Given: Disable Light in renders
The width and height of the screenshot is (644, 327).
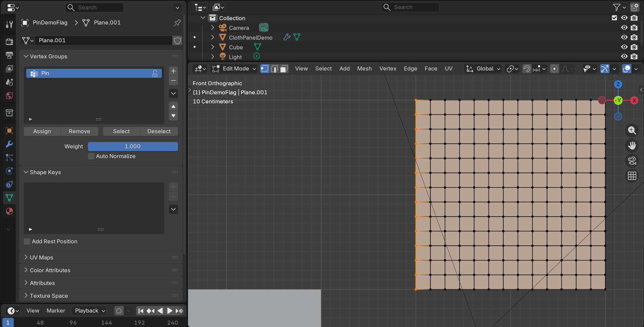Looking at the screenshot, I should [x=634, y=57].
